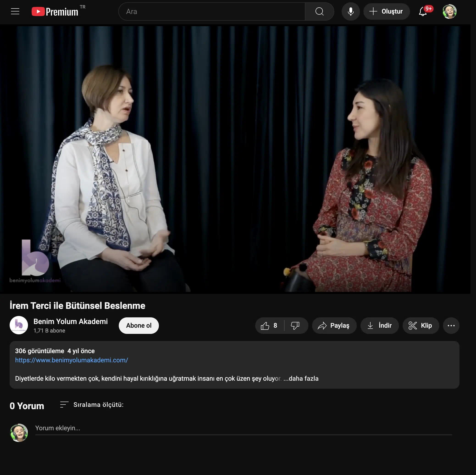This screenshot has width=476, height=475.
Task: Focus the Ara search field
Action: (212, 11)
